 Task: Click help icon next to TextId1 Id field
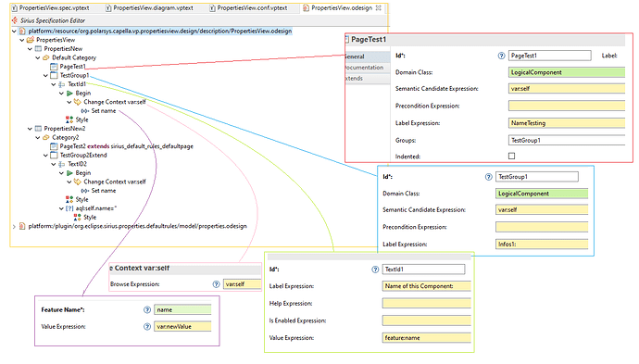point(375,270)
